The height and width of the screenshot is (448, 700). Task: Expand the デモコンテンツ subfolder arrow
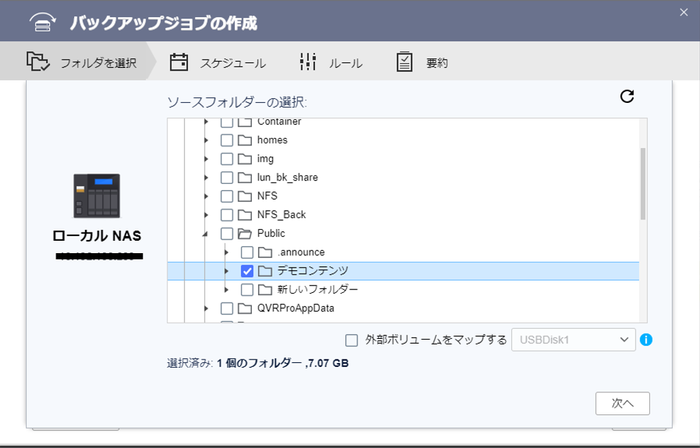click(x=227, y=271)
